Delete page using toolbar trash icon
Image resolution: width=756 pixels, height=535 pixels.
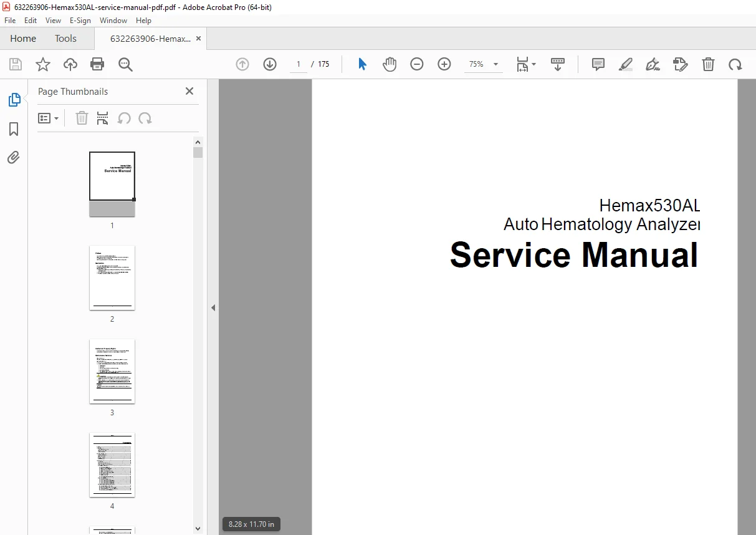coord(708,64)
